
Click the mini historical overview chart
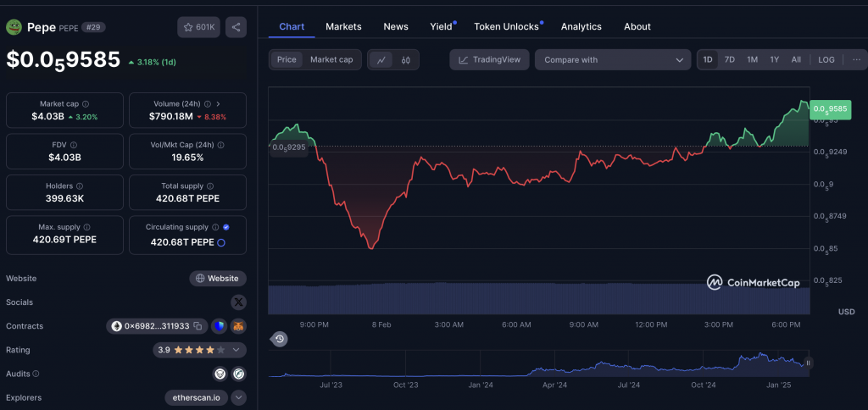538,364
